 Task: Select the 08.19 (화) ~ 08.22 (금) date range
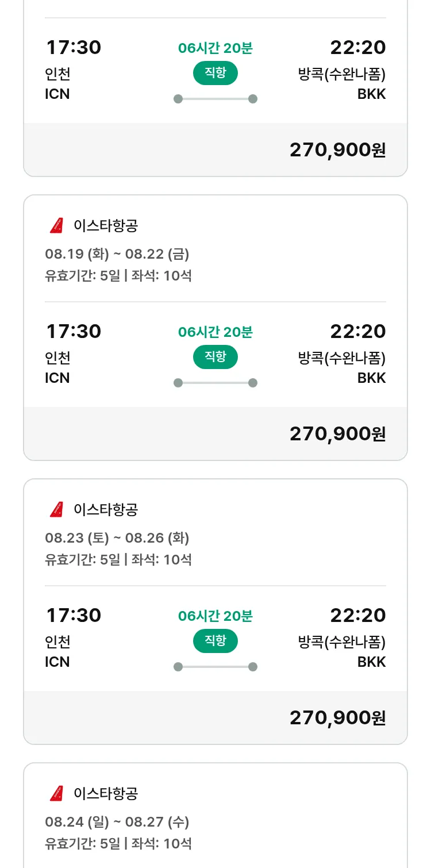click(117, 254)
